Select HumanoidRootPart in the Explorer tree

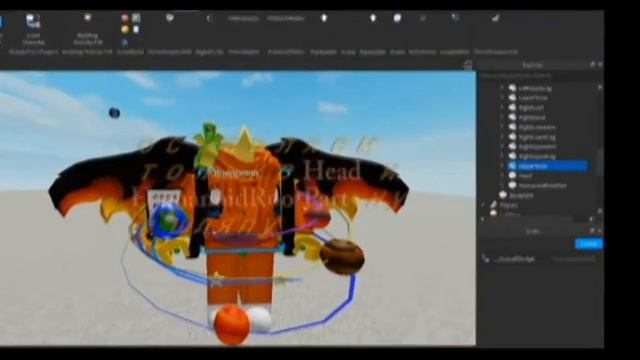pyautogui.click(x=543, y=186)
